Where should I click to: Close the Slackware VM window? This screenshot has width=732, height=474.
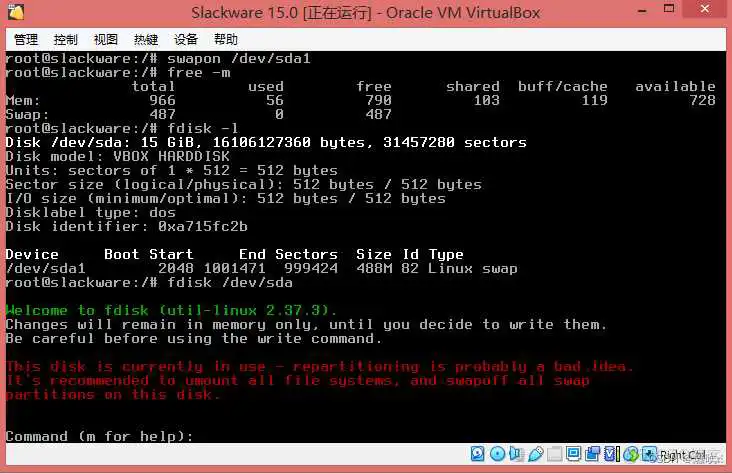click(705, 9)
